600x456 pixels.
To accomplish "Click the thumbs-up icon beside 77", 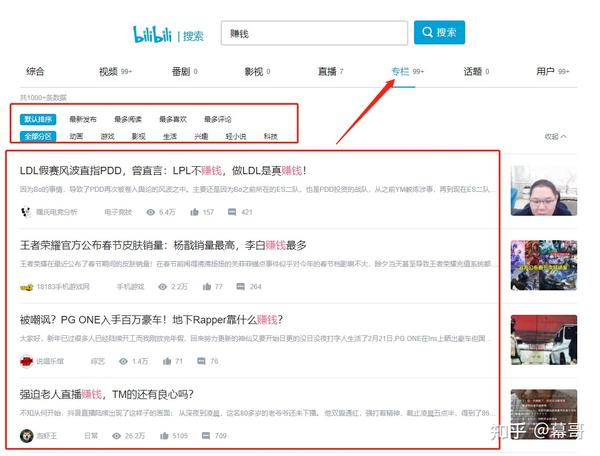I will [x=207, y=286].
